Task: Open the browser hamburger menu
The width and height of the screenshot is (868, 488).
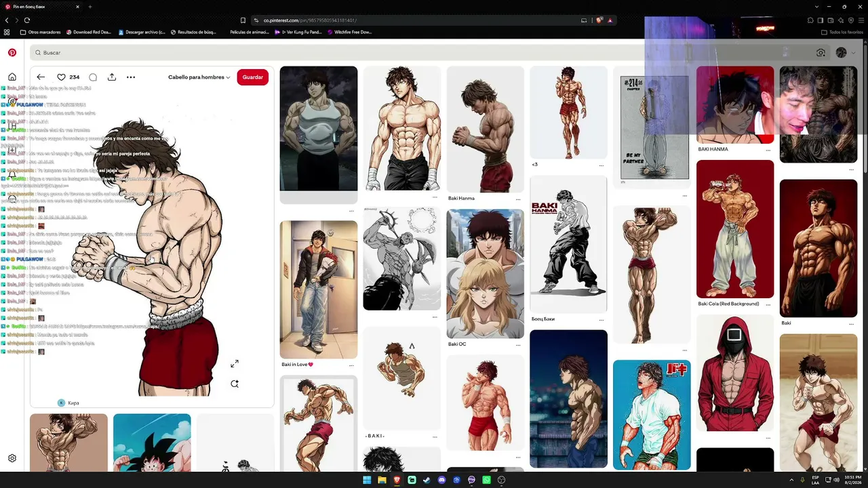Action: point(861,20)
